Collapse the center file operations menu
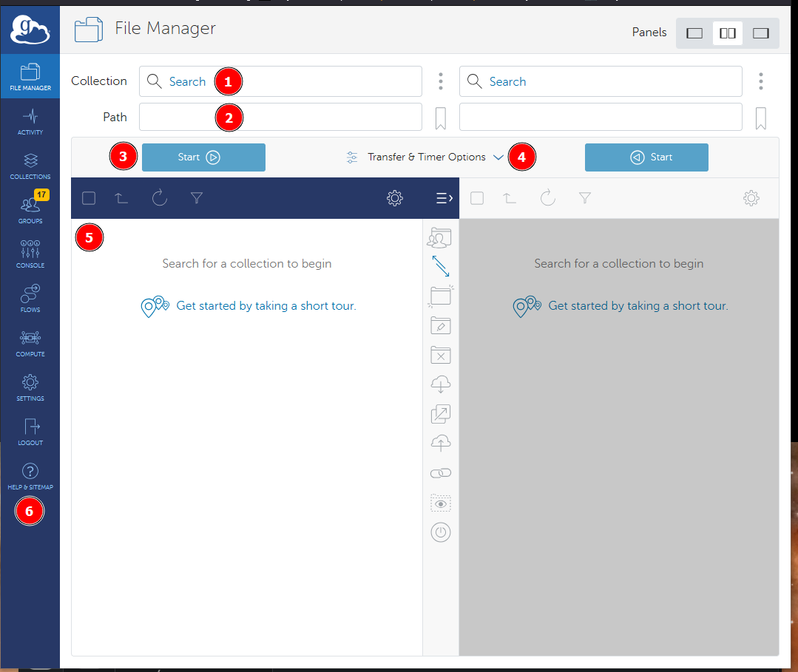This screenshot has height=672, width=798. tap(444, 198)
